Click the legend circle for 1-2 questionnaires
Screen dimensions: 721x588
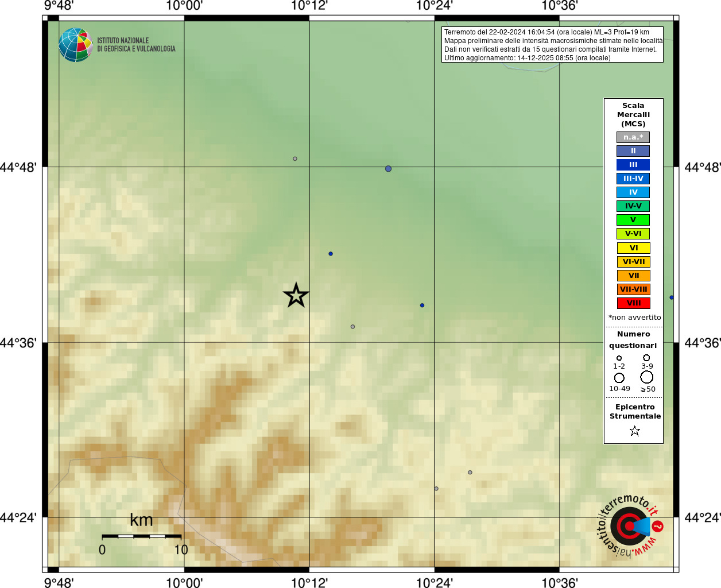[x=619, y=358]
